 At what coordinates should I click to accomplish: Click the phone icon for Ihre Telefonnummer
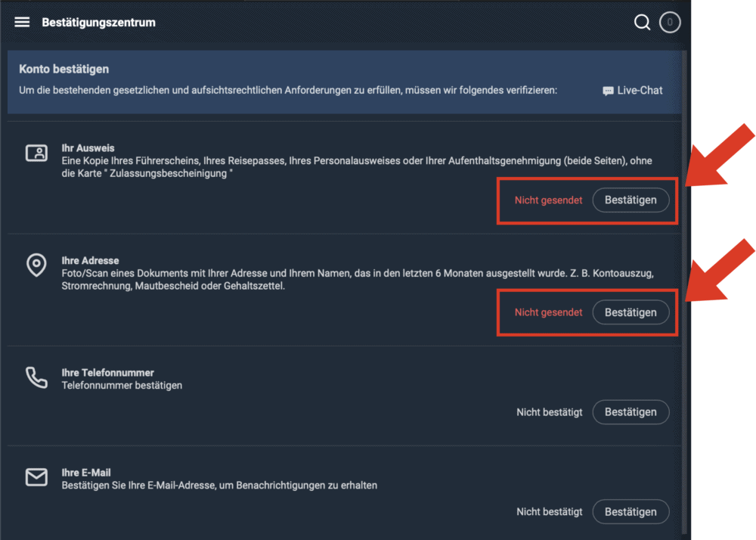pos(36,378)
